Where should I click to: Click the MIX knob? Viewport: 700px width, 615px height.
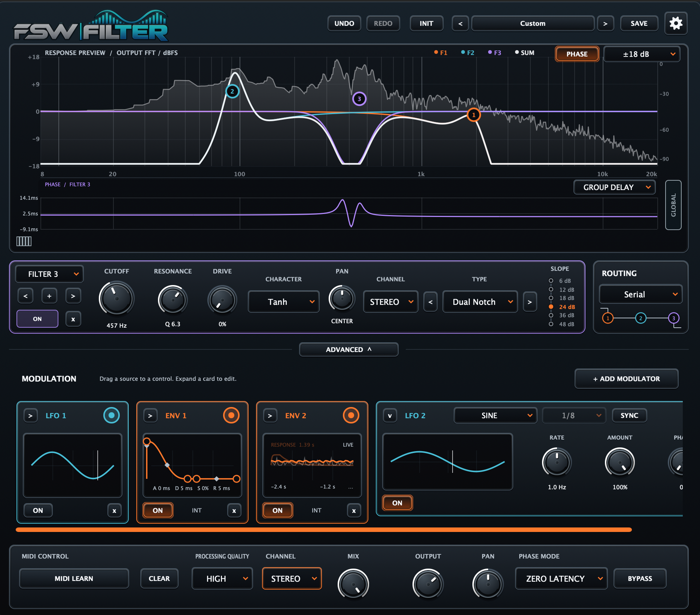pos(353,584)
